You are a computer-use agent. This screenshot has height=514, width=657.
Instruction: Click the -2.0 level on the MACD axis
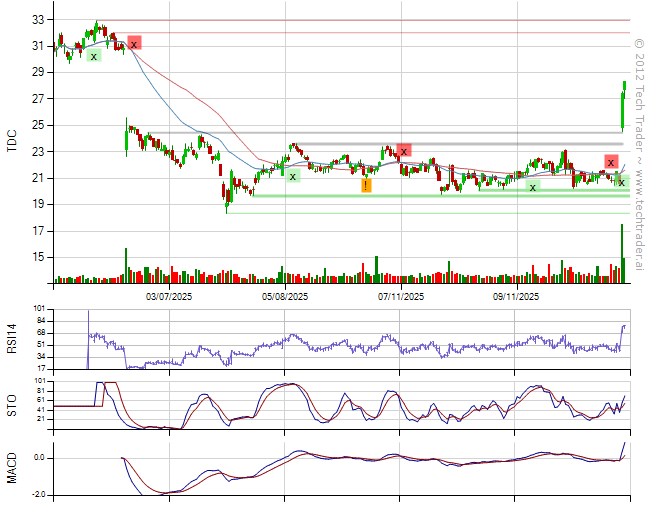(39, 495)
